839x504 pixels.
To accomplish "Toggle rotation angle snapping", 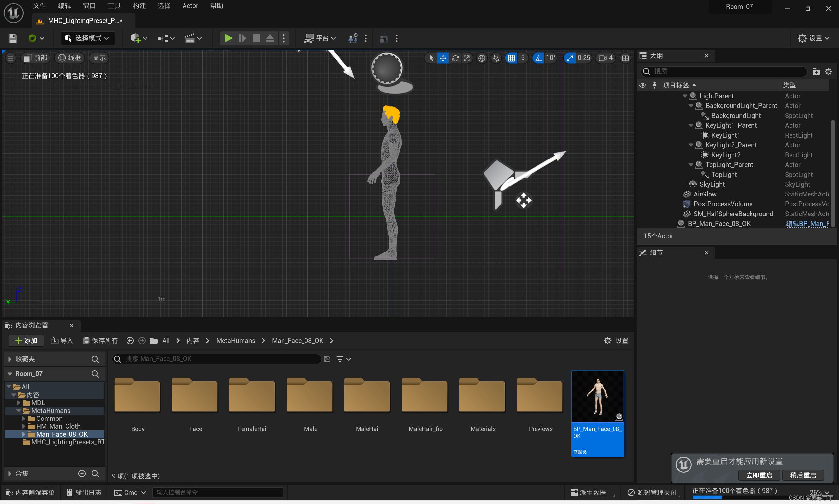I will (x=538, y=58).
